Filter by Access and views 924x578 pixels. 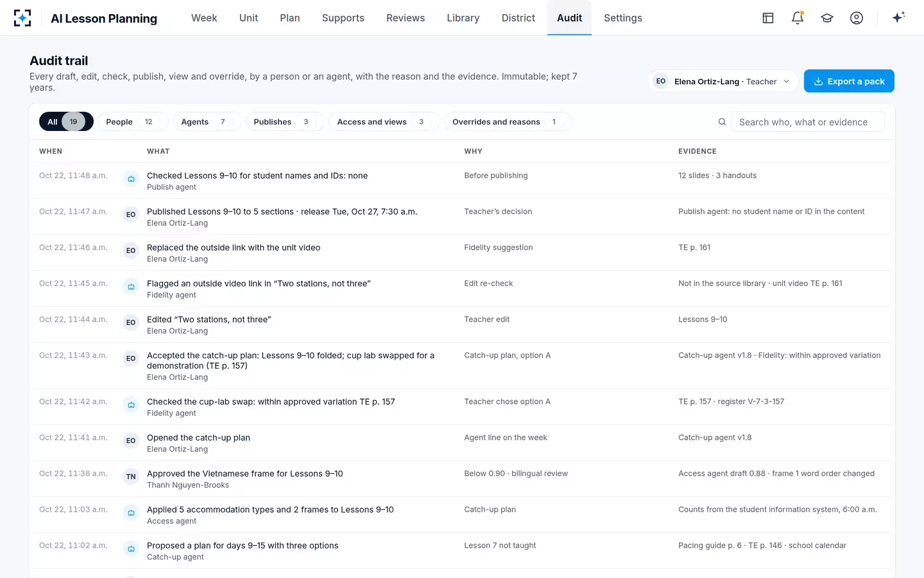tap(384, 122)
